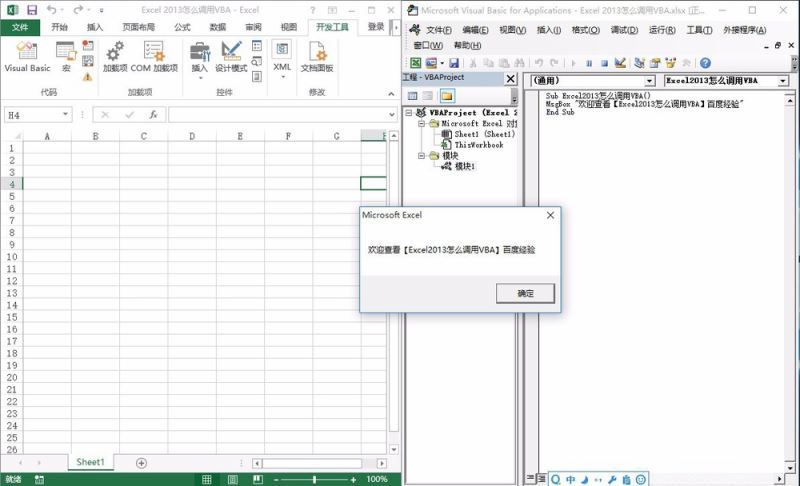Select the Sheet1 worksheet tab
Image resolution: width=800 pixels, height=486 pixels.
(x=90, y=462)
